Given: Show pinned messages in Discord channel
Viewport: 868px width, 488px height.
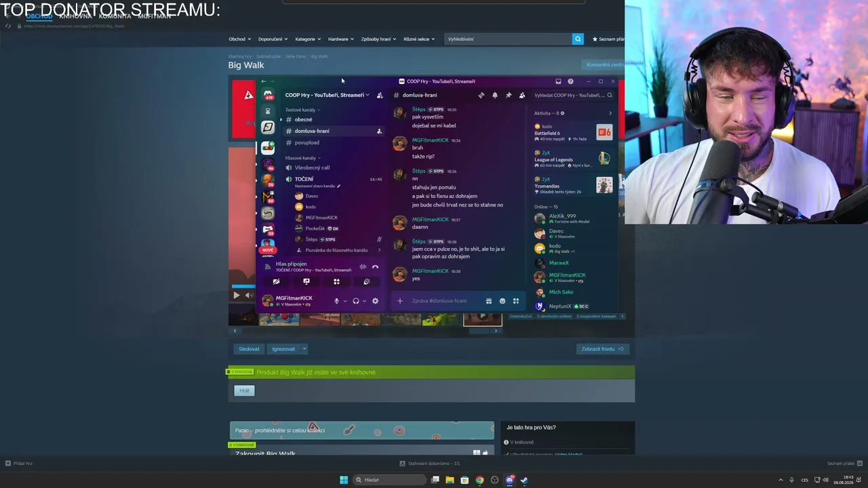Looking at the screenshot, I should pyautogui.click(x=508, y=95).
